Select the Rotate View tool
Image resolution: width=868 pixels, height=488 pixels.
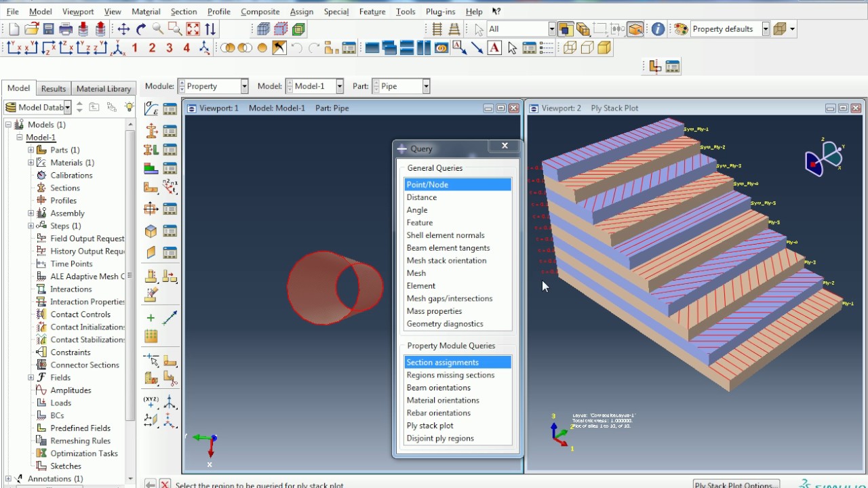[141, 29]
